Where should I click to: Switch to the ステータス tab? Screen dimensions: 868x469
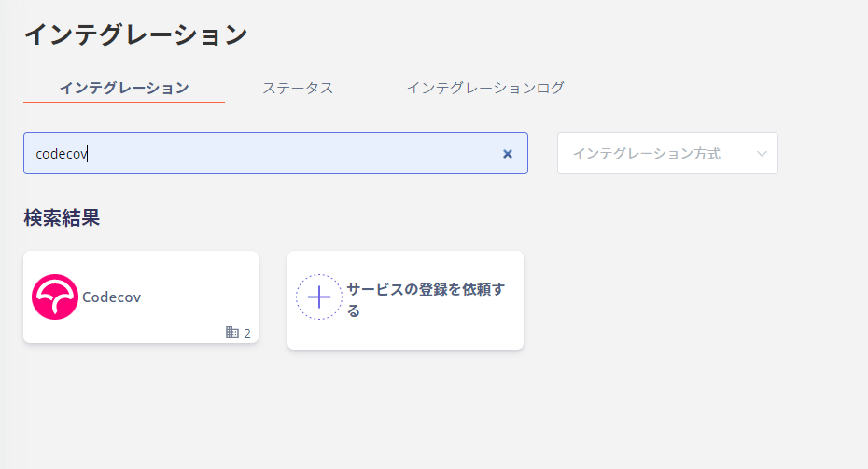(298, 88)
